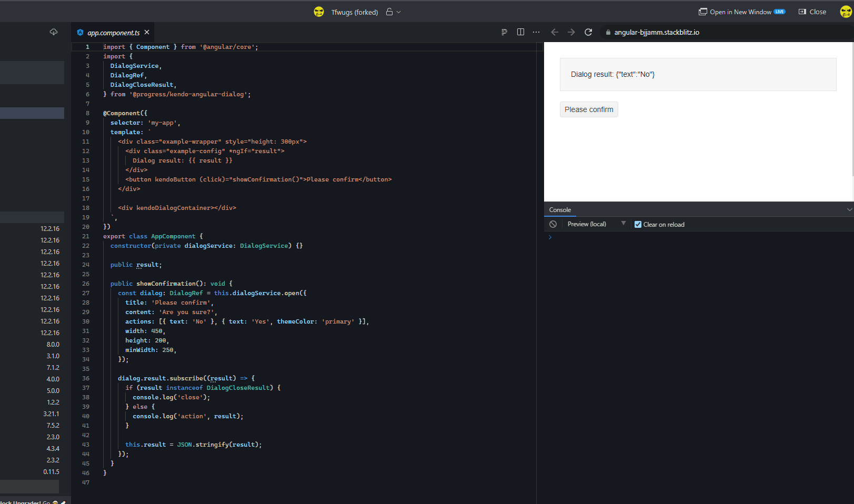Open your user avatar in the top-right corner
The image size is (854, 504).
(x=845, y=12)
